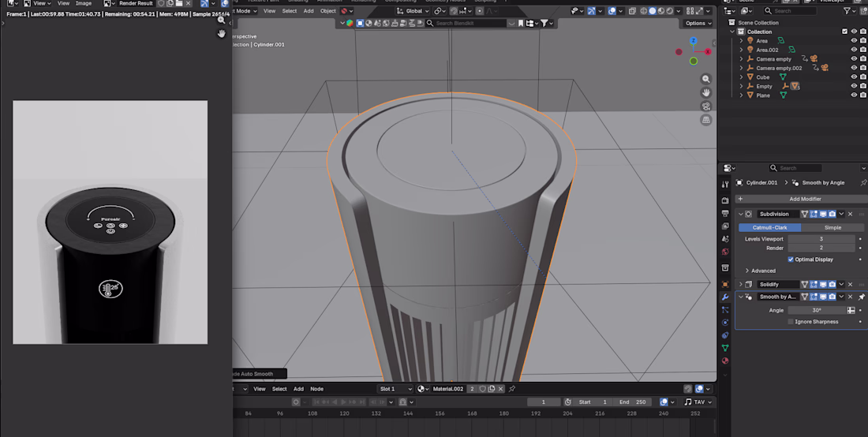868x437 pixels.
Task: Enable the Ignore Sharpness checkbox
Action: [x=791, y=321]
